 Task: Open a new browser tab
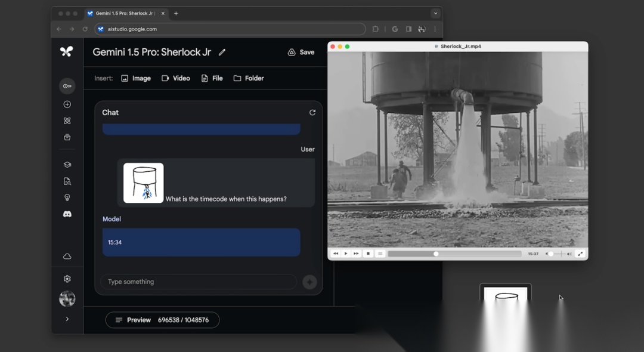point(176,13)
